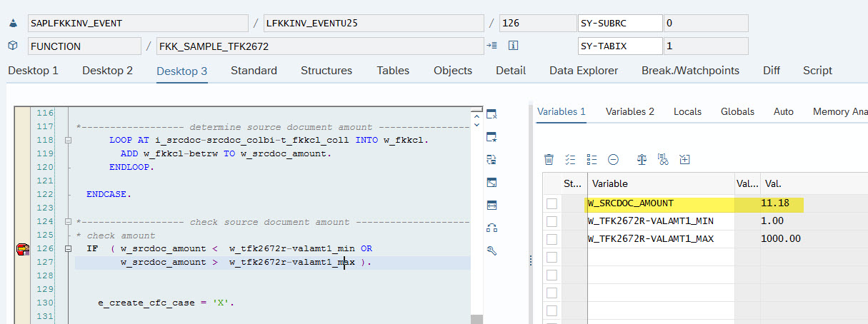Switch to the Break./Watchpoints tab
The height and width of the screenshot is (324, 868).
(689, 71)
